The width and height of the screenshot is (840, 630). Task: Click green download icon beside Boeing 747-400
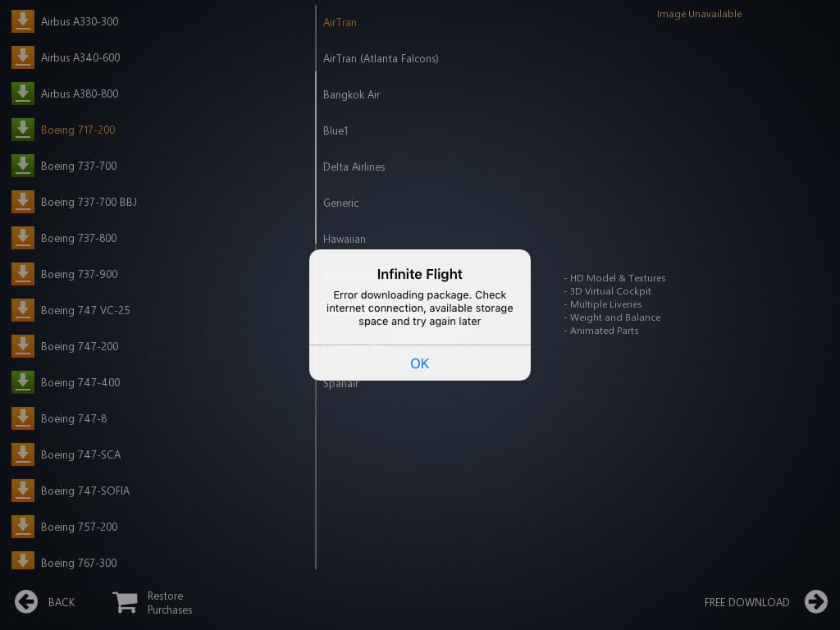point(22,382)
